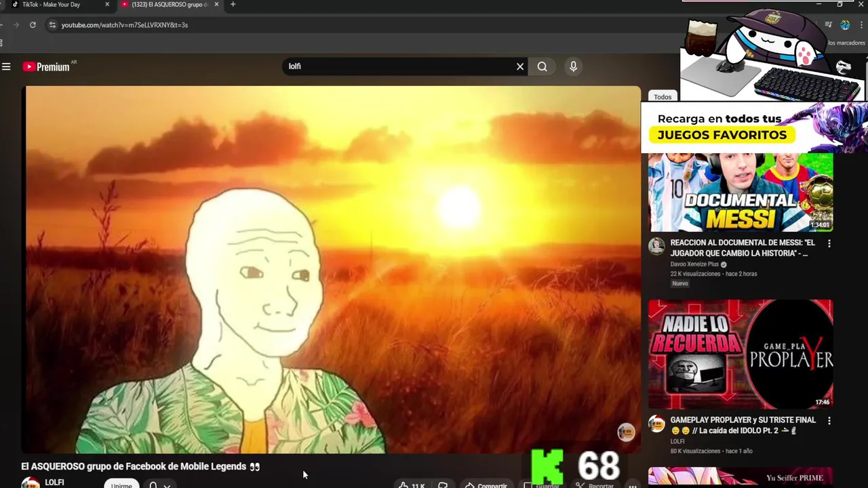The image size is (868, 488).
Task: Open more options for the Messi video
Action: pyautogui.click(x=829, y=243)
